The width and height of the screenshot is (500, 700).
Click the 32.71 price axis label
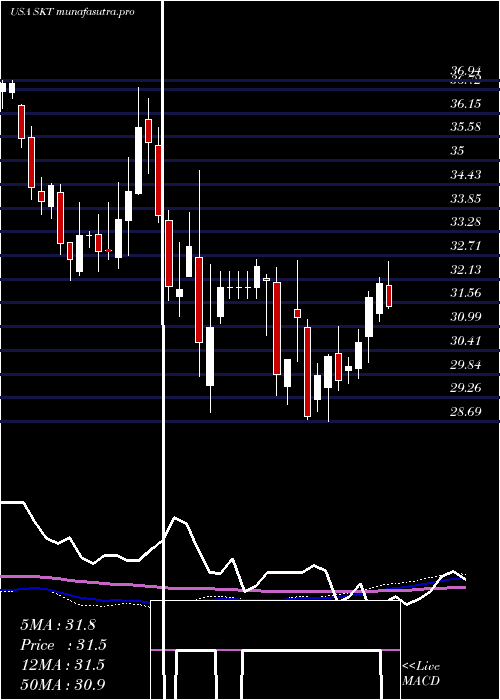point(466,246)
